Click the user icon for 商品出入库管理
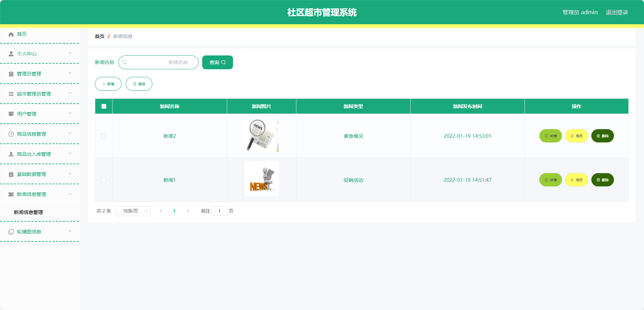Viewport: 644px width, 310px height. click(x=11, y=154)
